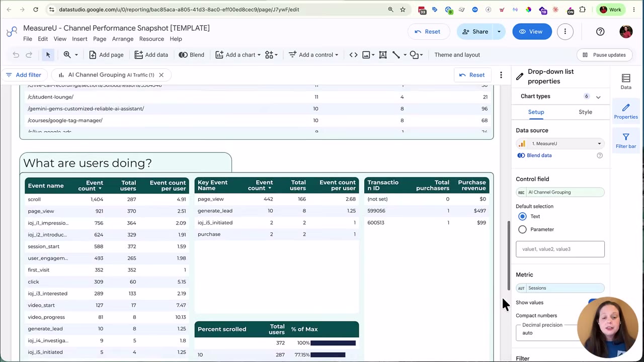
Task: Click the Blend data help icon
Action: pos(600,155)
